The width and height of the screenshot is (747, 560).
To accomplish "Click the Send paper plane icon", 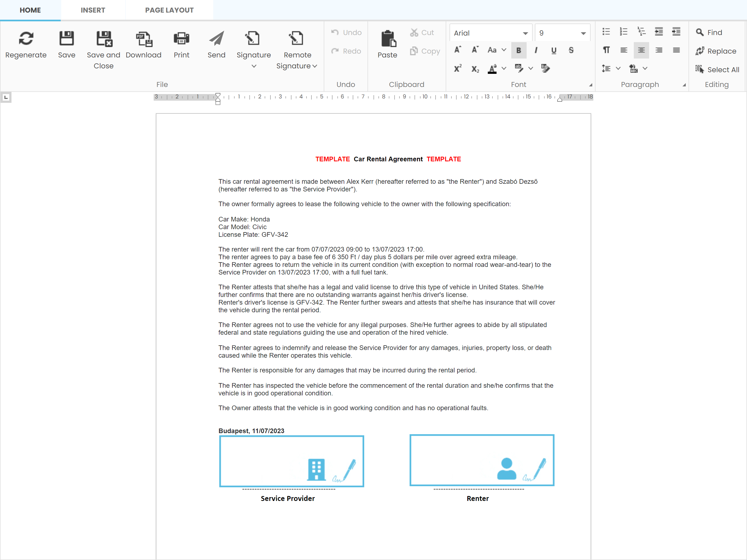I will point(216,38).
